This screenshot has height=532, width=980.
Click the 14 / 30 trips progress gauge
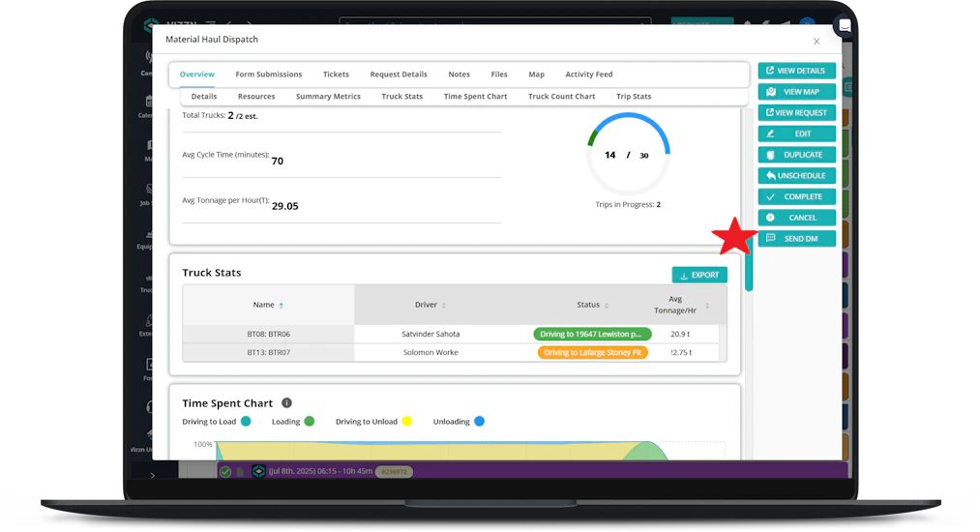pyautogui.click(x=628, y=155)
